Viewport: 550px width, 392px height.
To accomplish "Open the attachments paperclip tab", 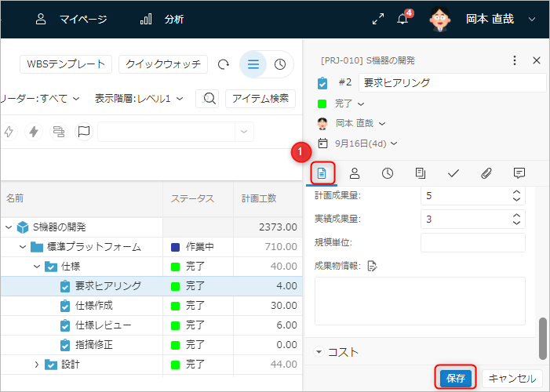I will [x=486, y=173].
